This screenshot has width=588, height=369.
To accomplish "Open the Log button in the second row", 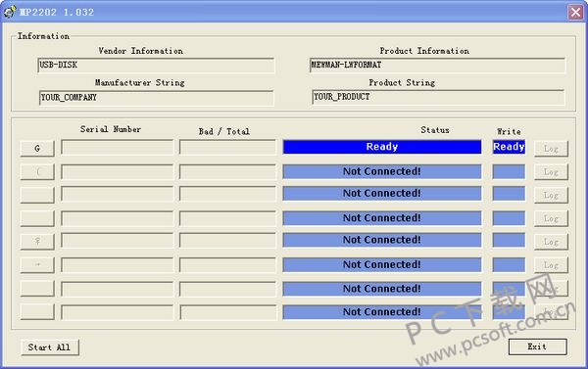I will click(x=551, y=172).
